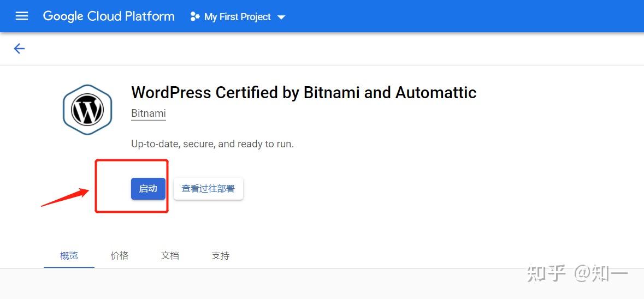Click the WordPress Bitnami logo
The image size is (644, 299).
click(87, 110)
